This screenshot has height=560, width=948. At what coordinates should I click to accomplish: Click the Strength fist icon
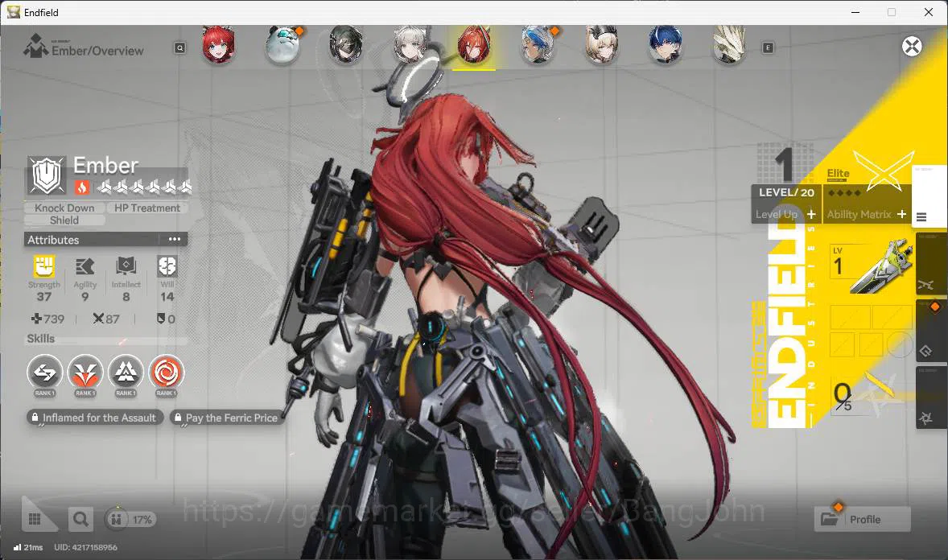(43, 266)
